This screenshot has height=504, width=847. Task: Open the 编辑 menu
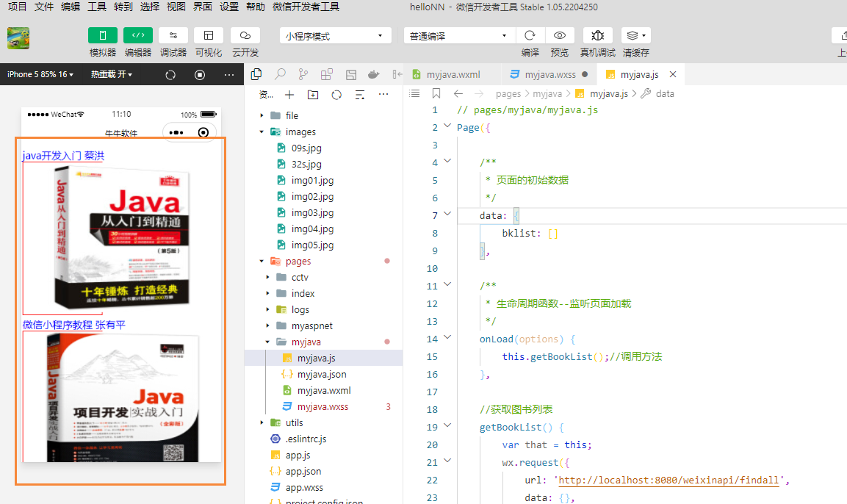click(x=71, y=7)
